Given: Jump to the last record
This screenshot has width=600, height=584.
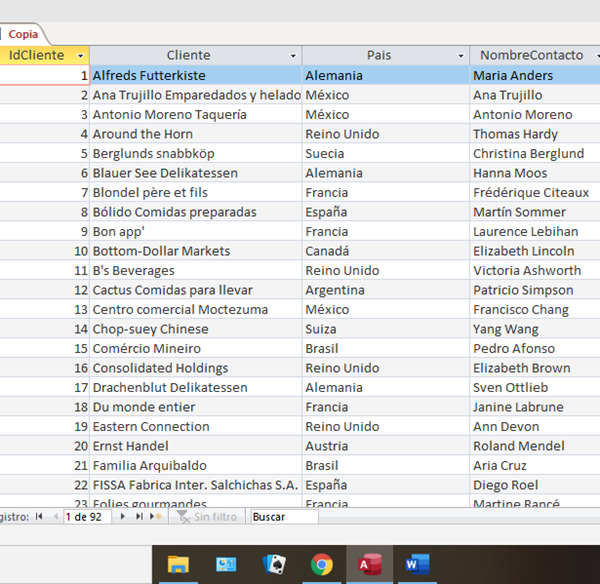Looking at the screenshot, I should coord(140,517).
